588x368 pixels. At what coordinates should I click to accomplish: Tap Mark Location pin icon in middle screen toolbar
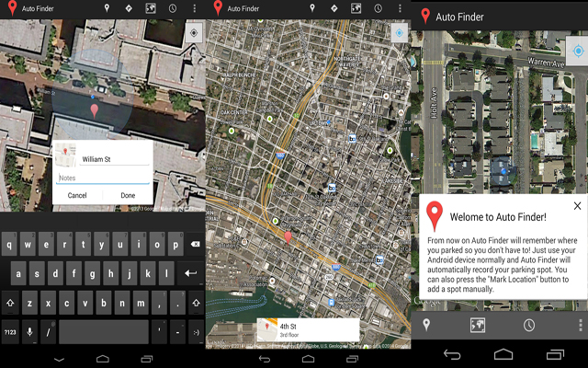[x=312, y=8]
